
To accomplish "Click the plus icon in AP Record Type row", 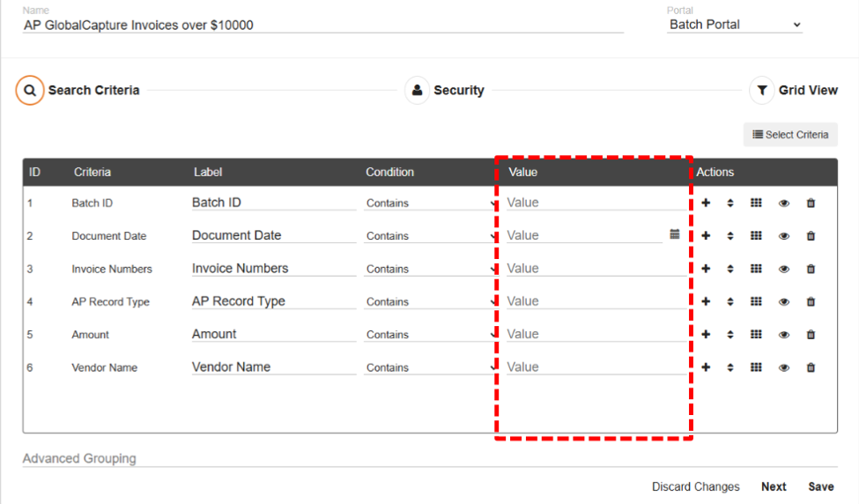I will click(706, 301).
